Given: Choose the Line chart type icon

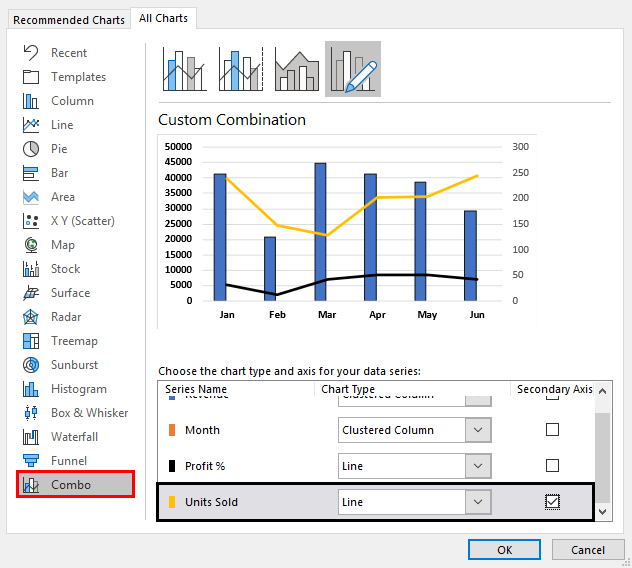Looking at the screenshot, I should tap(31, 125).
